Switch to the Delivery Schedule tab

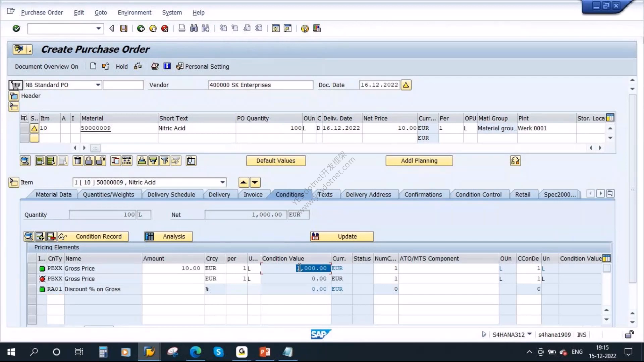click(x=171, y=195)
